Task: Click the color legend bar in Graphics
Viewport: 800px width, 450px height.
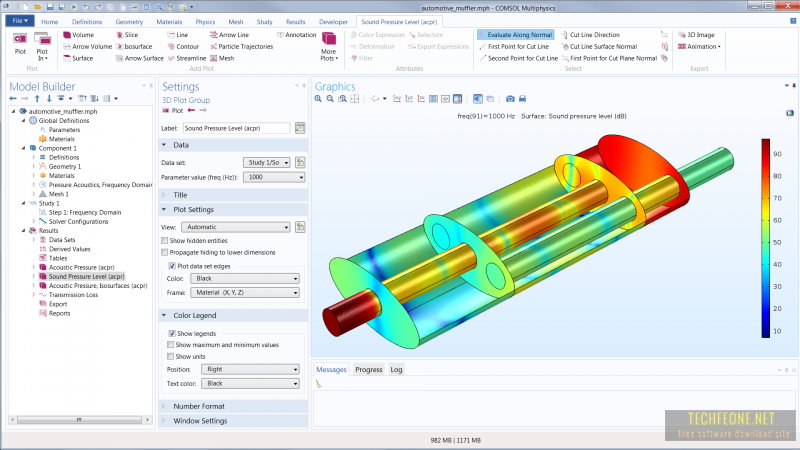Action: pos(766,238)
